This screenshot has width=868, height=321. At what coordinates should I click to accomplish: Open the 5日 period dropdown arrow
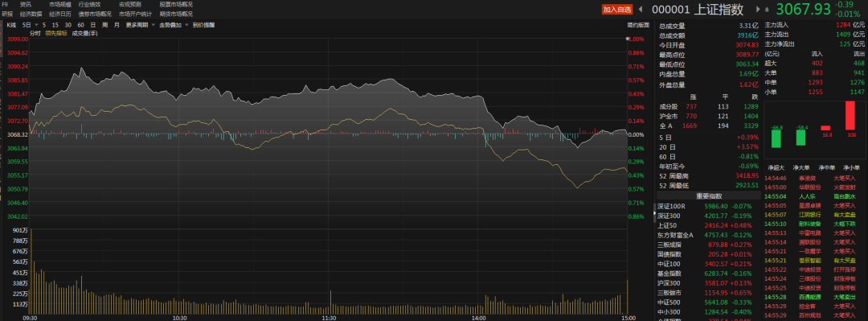click(x=36, y=25)
